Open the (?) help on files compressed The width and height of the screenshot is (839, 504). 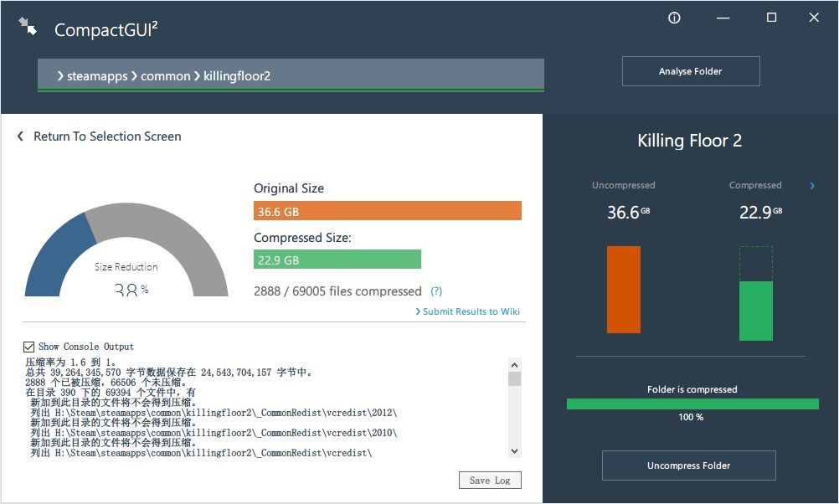[x=436, y=291]
